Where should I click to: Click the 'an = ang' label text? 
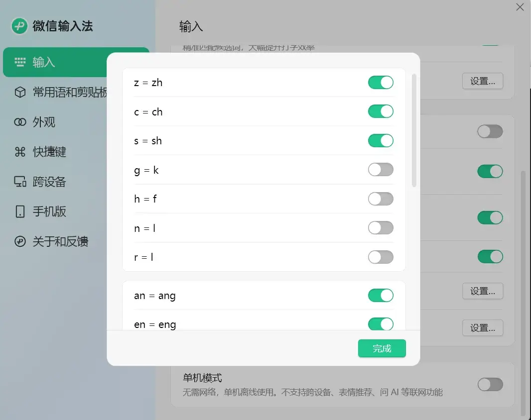coord(155,296)
